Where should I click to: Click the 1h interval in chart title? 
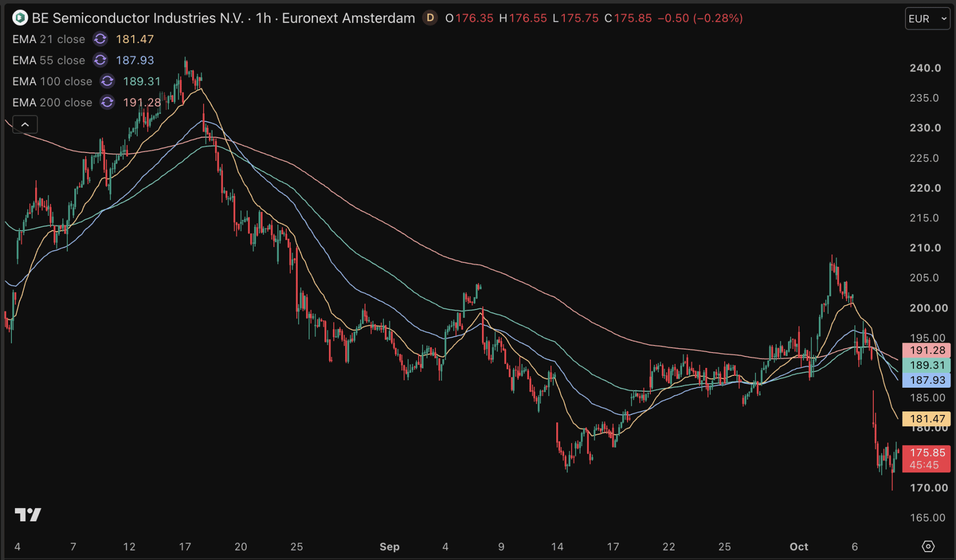263,18
